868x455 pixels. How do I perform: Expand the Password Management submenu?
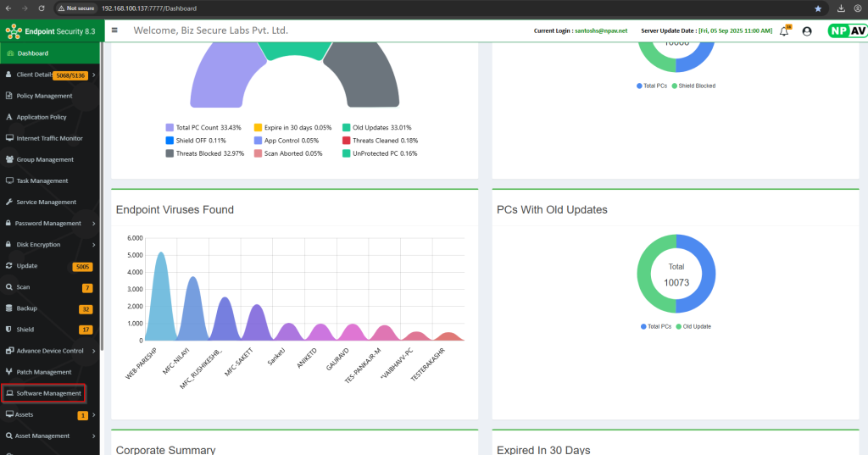click(x=93, y=224)
